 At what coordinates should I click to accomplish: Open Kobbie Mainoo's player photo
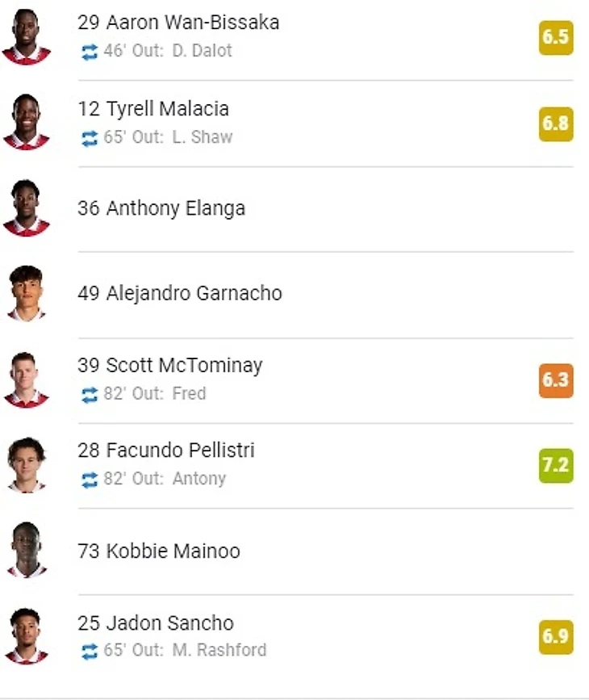27,551
